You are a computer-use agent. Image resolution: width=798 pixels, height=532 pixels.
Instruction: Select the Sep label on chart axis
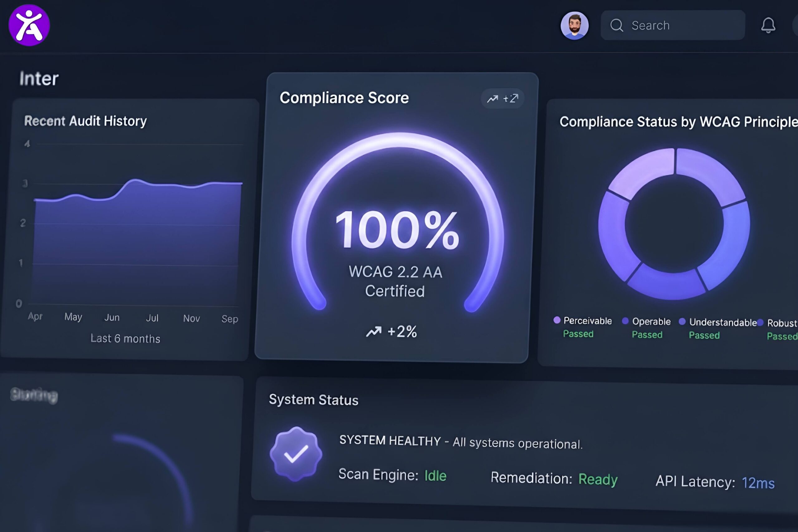coord(230,319)
